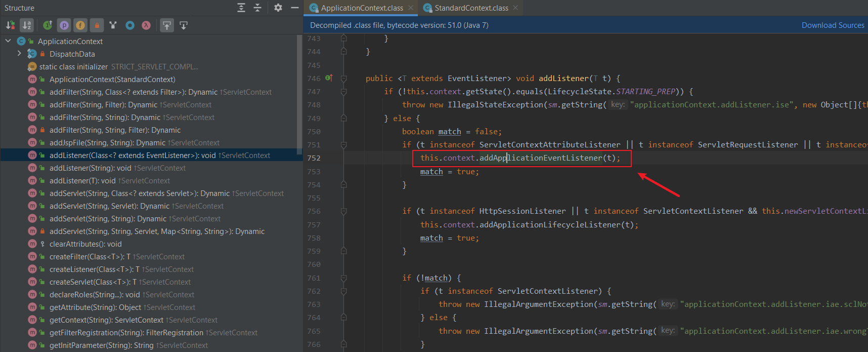The image size is (868, 352).
Task: Click method icon beside clearAttributes()
Action: (x=32, y=244)
